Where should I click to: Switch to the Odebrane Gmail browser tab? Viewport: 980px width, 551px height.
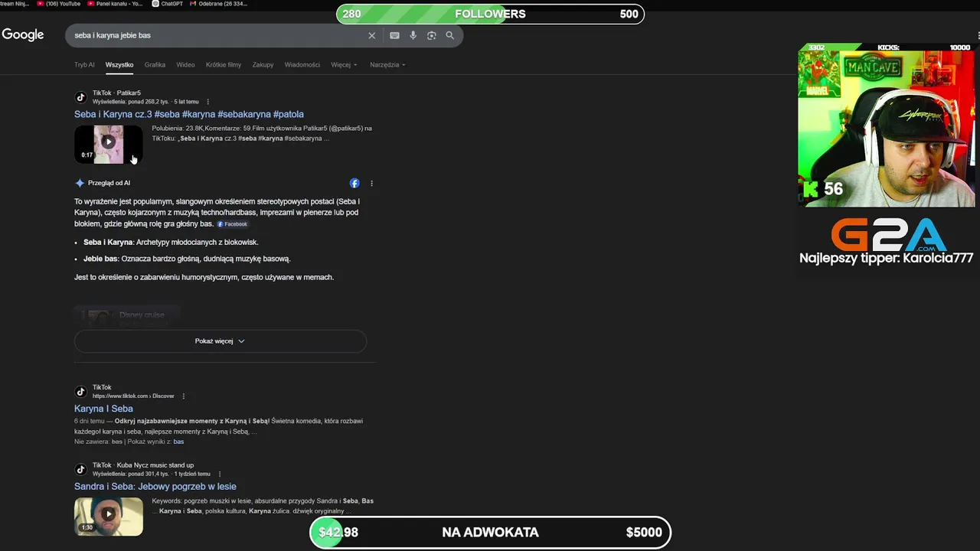click(218, 4)
